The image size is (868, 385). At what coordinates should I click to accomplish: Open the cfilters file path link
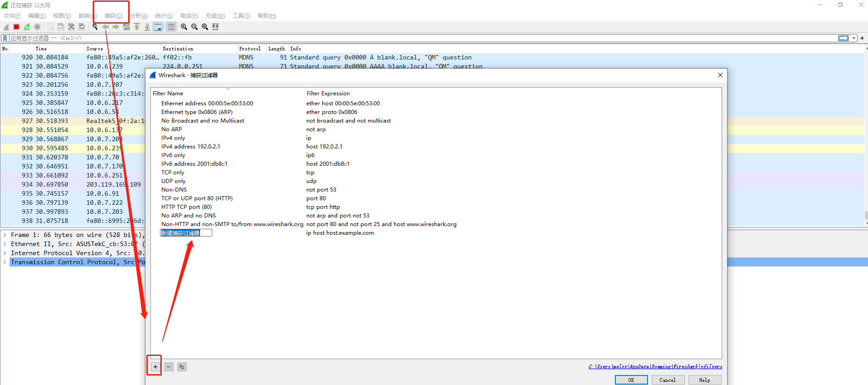pyautogui.click(x=655, y=366)
